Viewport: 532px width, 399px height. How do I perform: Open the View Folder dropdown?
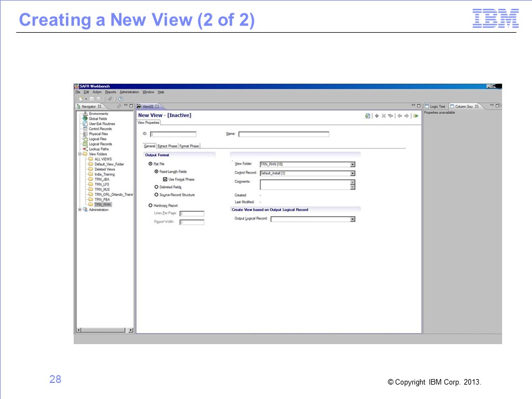352,164
